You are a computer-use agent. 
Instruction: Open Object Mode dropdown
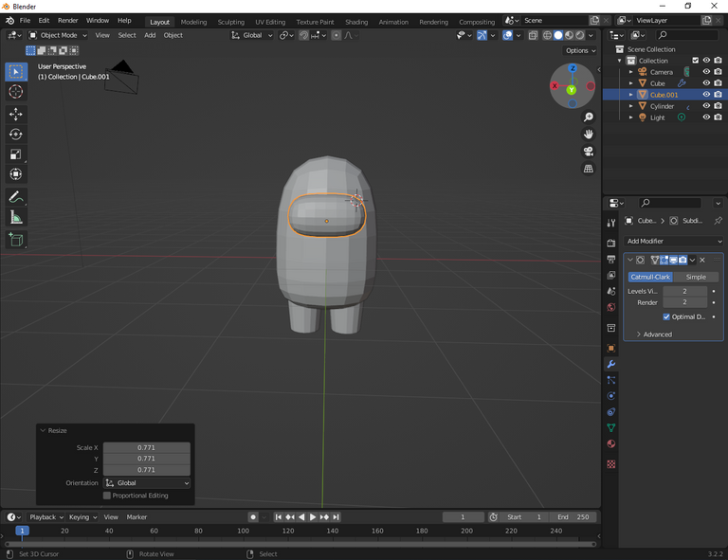(58, 35)
